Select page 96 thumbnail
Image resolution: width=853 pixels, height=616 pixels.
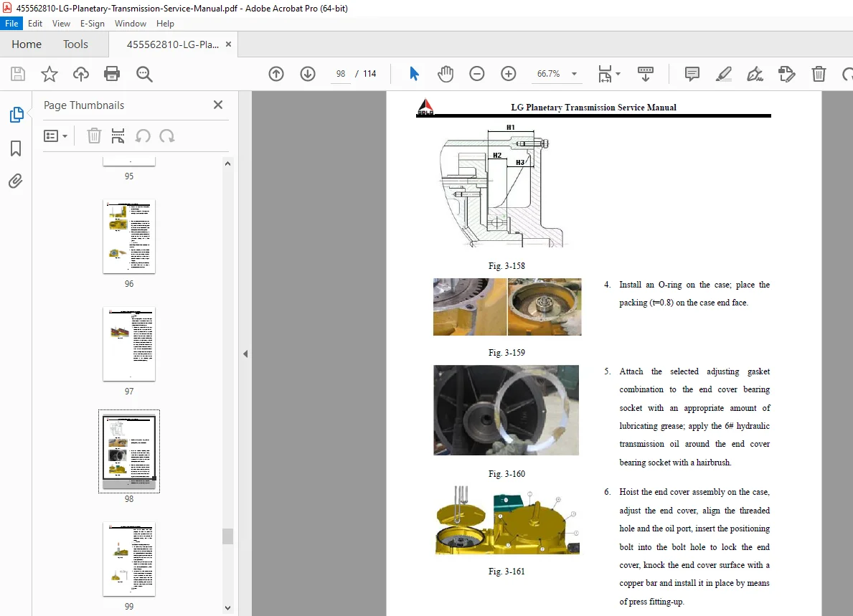tap(129, 237)
